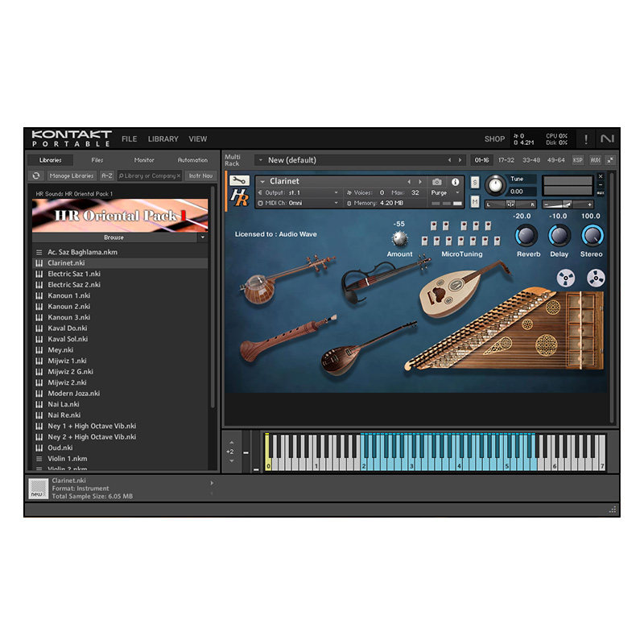Shift keyboard octave down
The width and height of the screenshot is (644, 644).
(x=232, y=460)
